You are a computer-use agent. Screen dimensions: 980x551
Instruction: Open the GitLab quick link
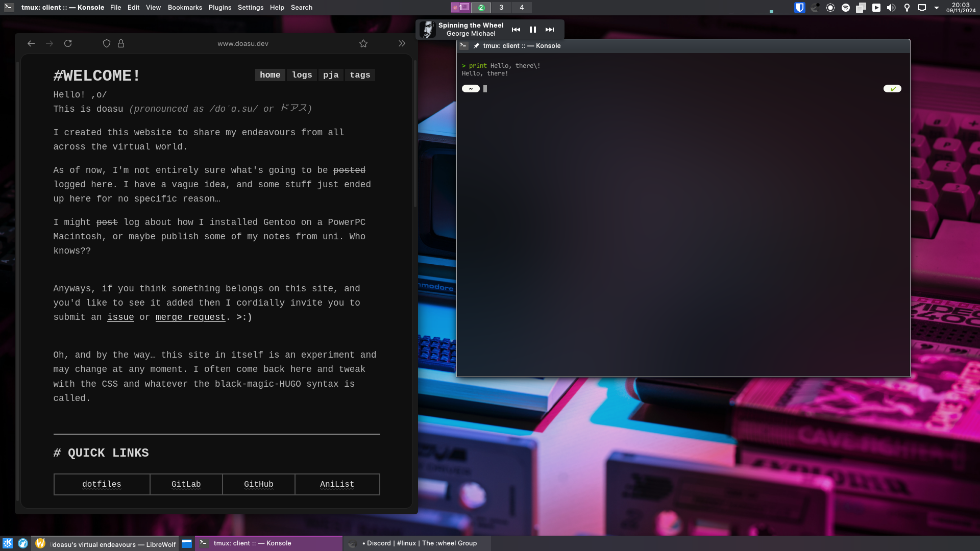point(186,484)
